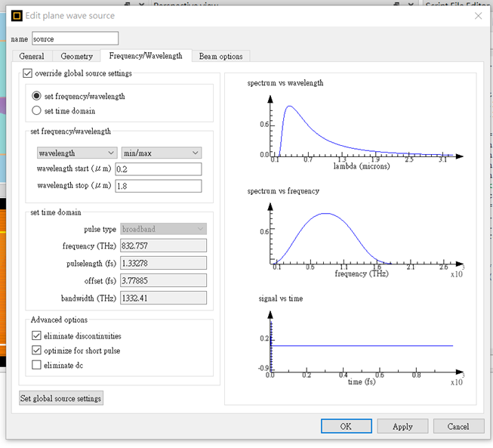Image resolution: width=493 pixels, height=448 pixels.
Task: Select the set time domain radio button
Action: point(36,110)
